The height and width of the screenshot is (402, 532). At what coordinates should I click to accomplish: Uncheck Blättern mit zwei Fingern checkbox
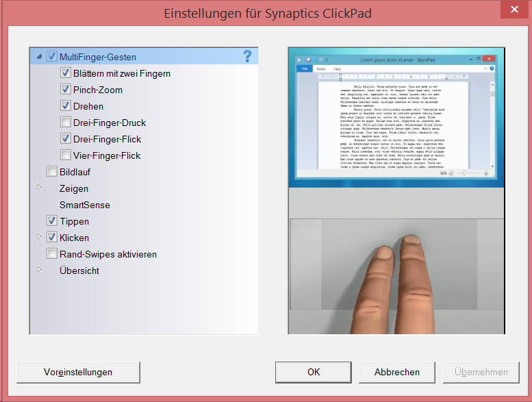click(66, 73)
